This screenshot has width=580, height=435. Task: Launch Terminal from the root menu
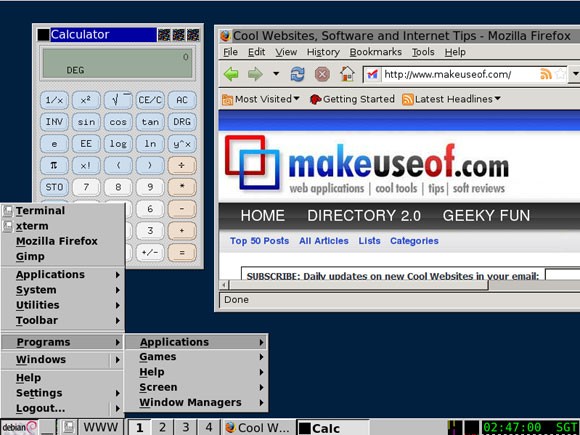pyautogui.click(x=63, y=211)
